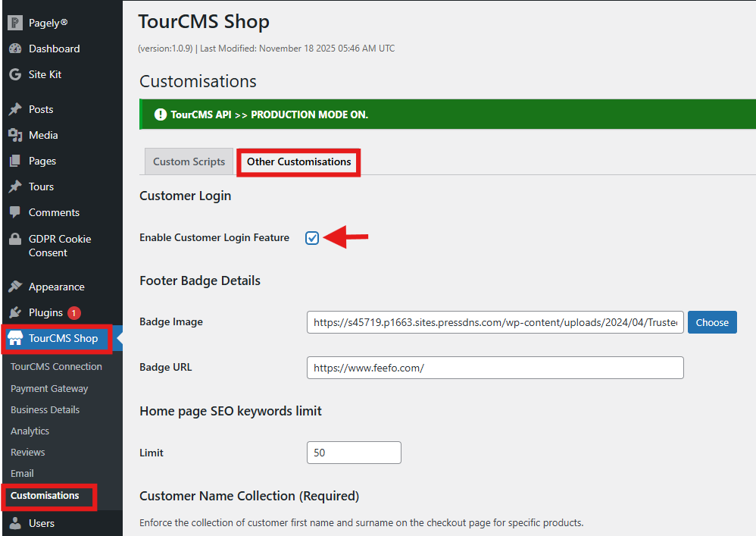Screen dimensions: 756x536
Task: Click the Tours pushpin icon
Action: pos(15,187)
